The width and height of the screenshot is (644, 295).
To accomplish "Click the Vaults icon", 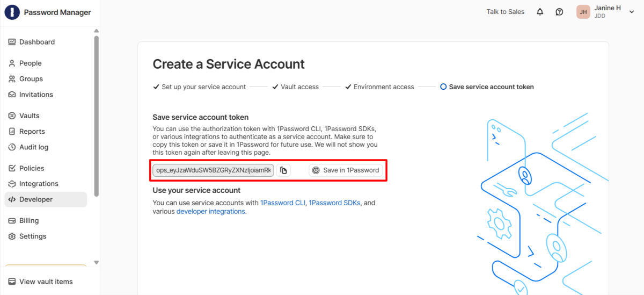I will coord(12,116).
